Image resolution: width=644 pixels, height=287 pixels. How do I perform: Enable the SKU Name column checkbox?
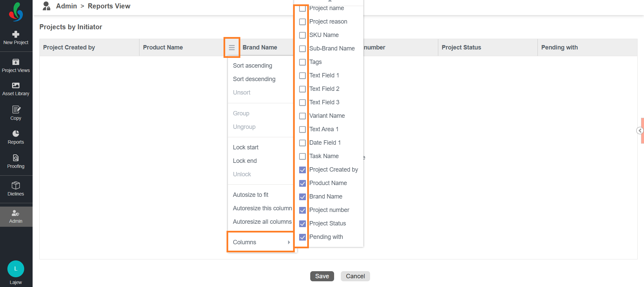click(x=303, y=35)
